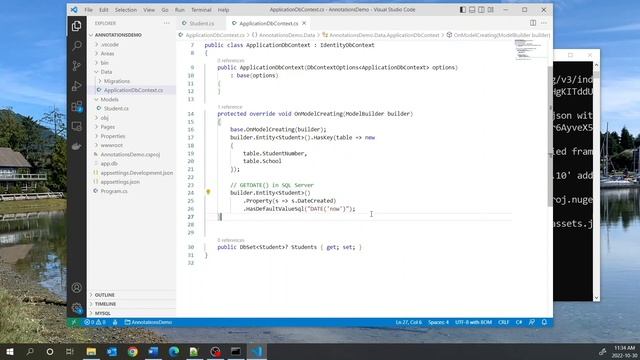Expand the .vscode folder

point(110,44)
